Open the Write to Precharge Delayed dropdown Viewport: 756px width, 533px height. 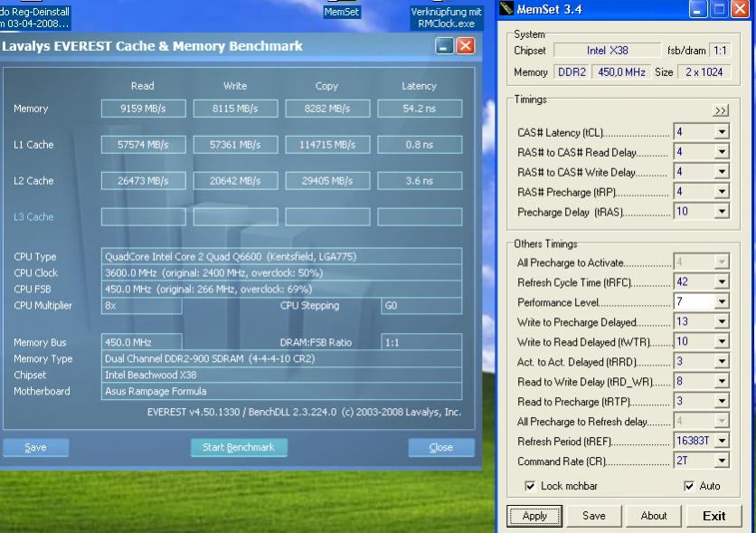(722, 321)
